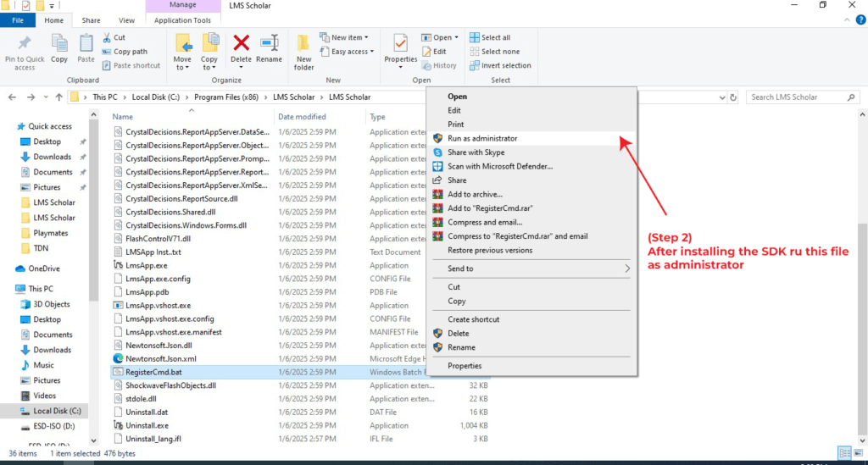Choose Open in the context menu
The height and width of the screenshot is (465, 868).
[x=531, y=97]
